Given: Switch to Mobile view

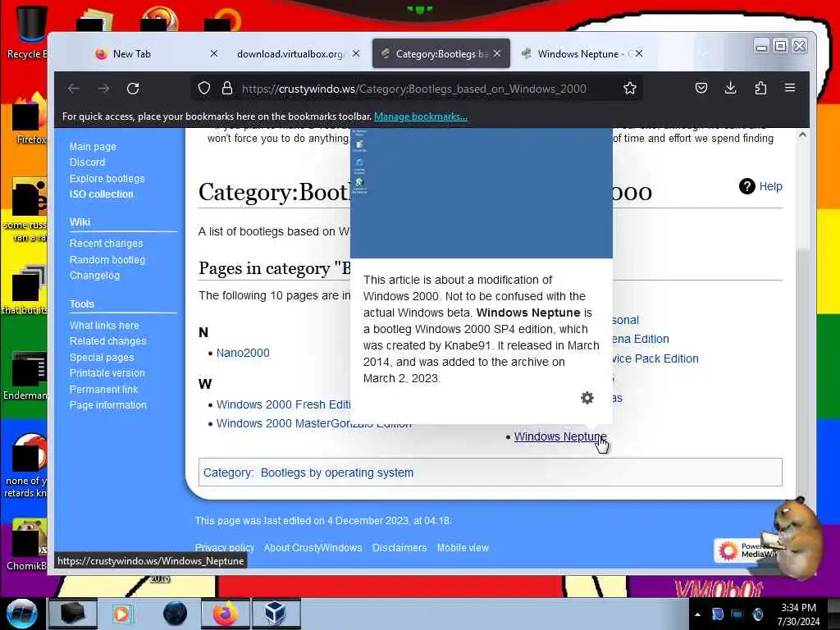Looking at the screenshot, I should click(463, 547).
